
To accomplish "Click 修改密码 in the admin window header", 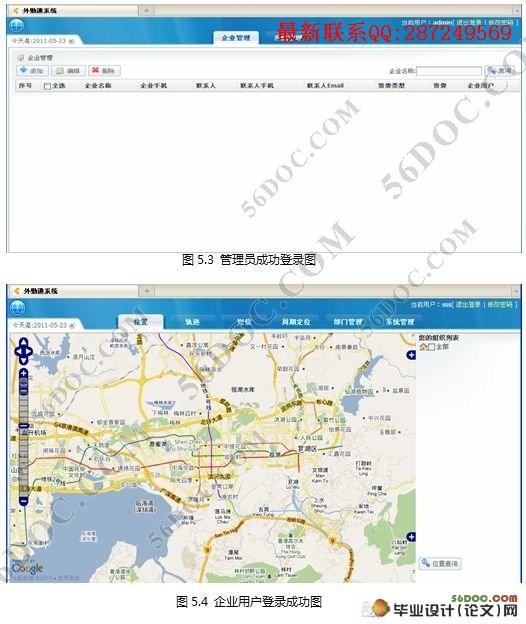I will 501,23.
